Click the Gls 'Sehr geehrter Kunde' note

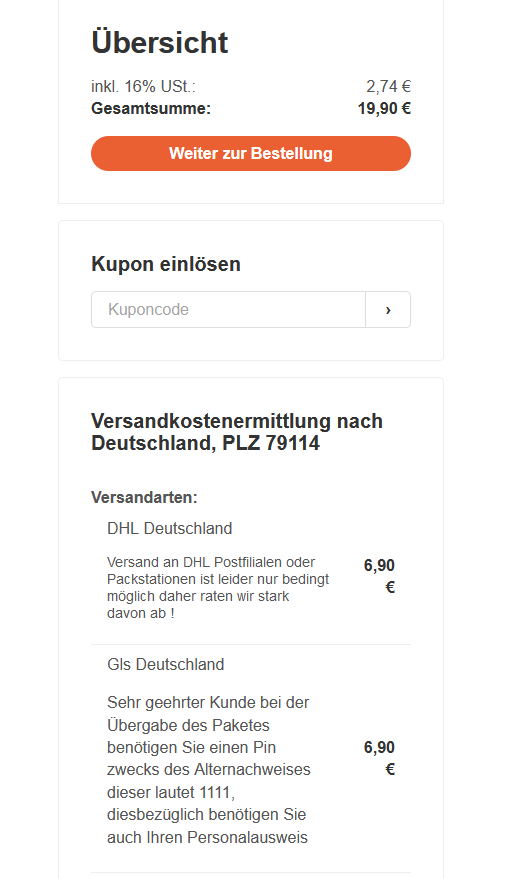click(209, 770)
